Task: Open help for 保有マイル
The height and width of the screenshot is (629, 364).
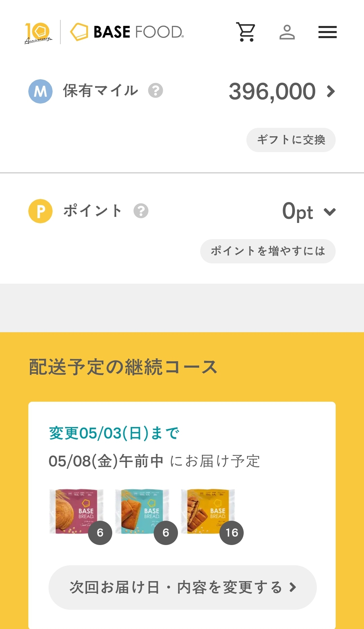Action: pyautogui.click(x=156, y=91)
